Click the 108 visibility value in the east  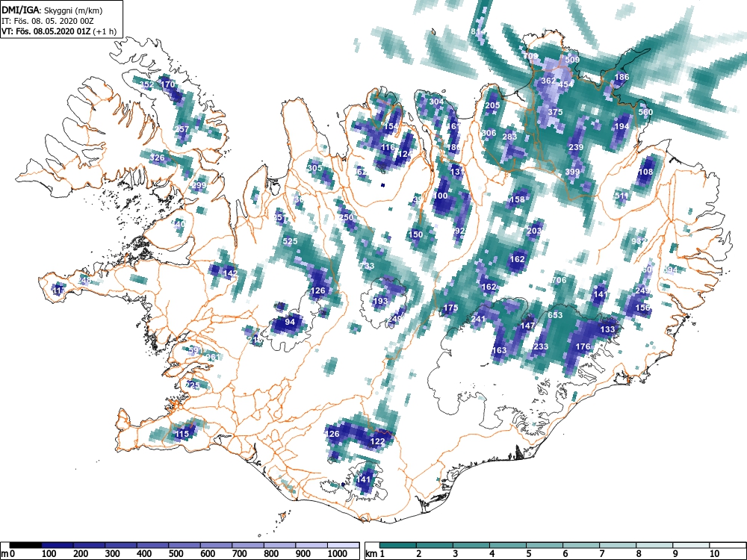(645, 172)
